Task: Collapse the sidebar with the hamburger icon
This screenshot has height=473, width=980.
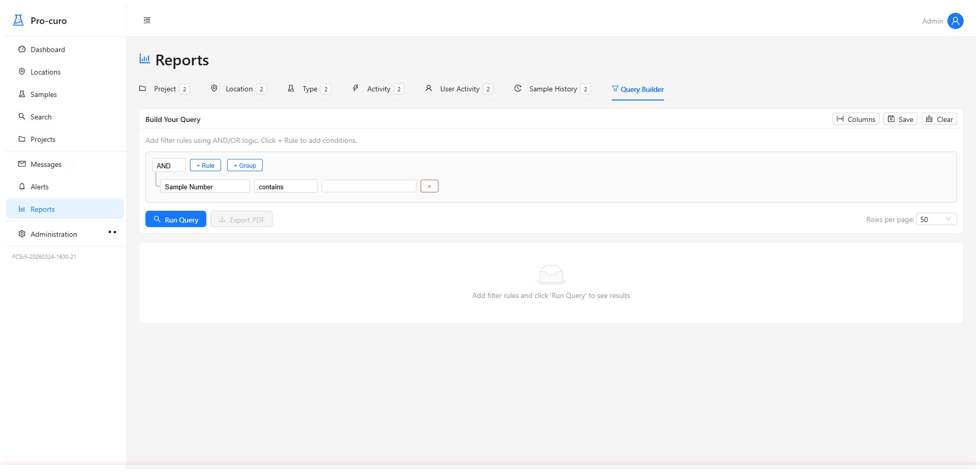Action: [x=147, y=20]
